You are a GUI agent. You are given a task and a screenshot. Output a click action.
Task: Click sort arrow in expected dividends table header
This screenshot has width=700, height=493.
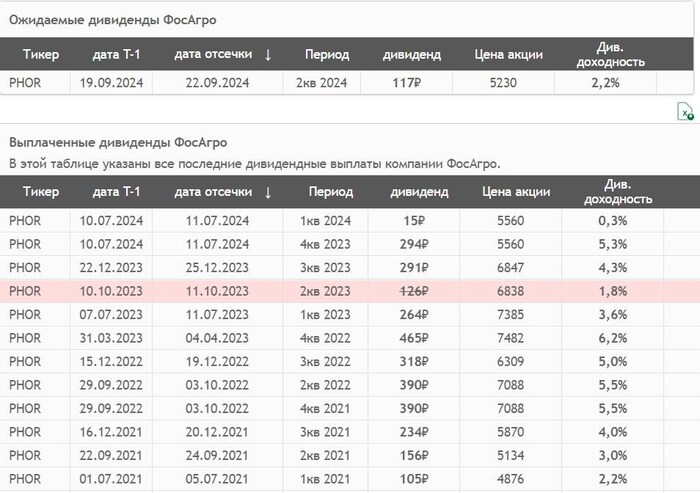pyautogui.click(x=268, y=54)
